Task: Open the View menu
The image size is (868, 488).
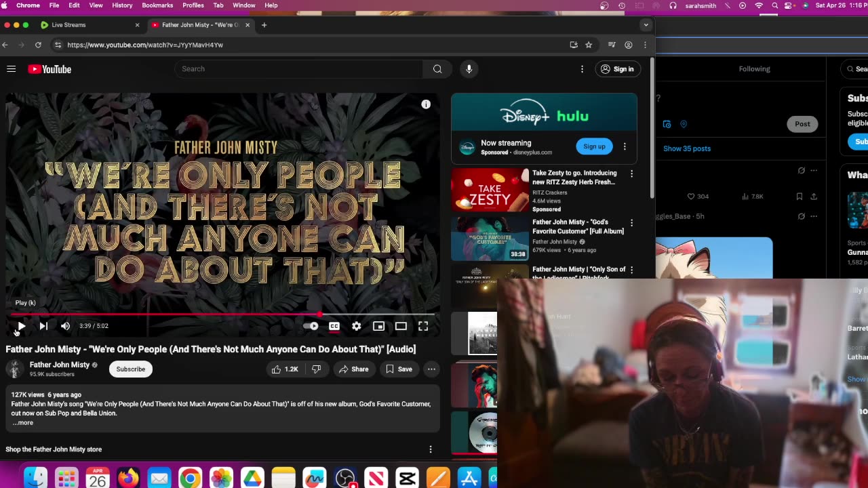Action: 96,5
